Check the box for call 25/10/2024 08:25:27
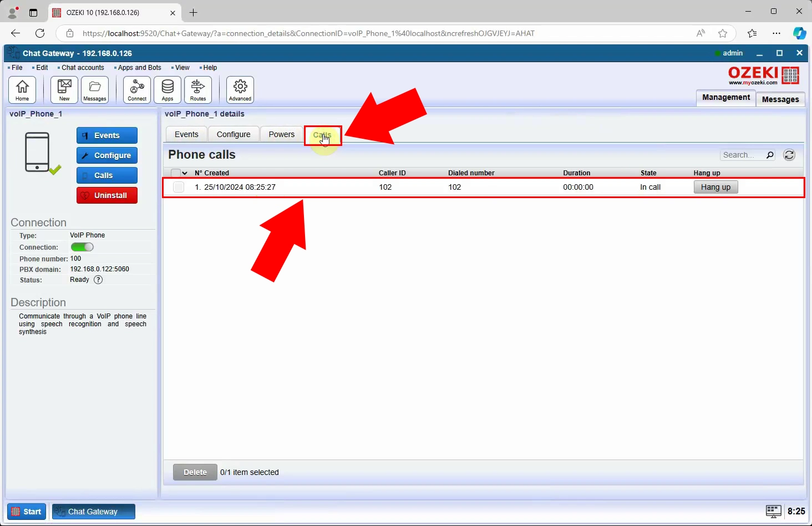Image resolution: width=812 pixels, height=526 pixels. (179, 187)
